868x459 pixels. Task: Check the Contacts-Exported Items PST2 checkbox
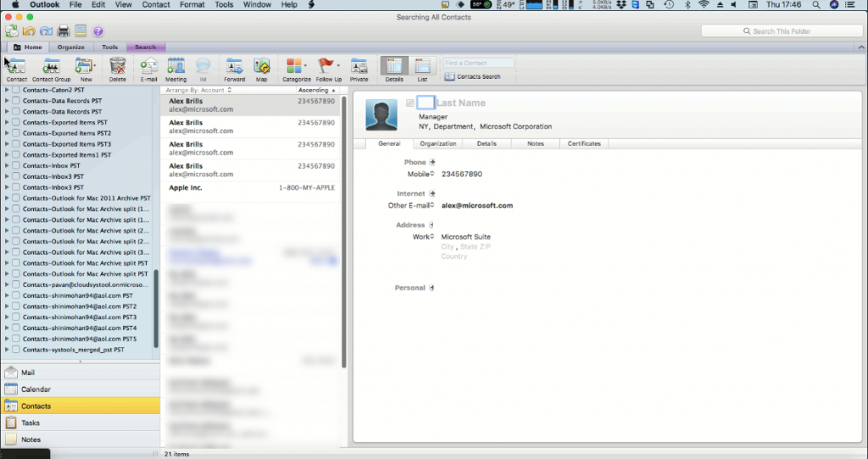16,133
